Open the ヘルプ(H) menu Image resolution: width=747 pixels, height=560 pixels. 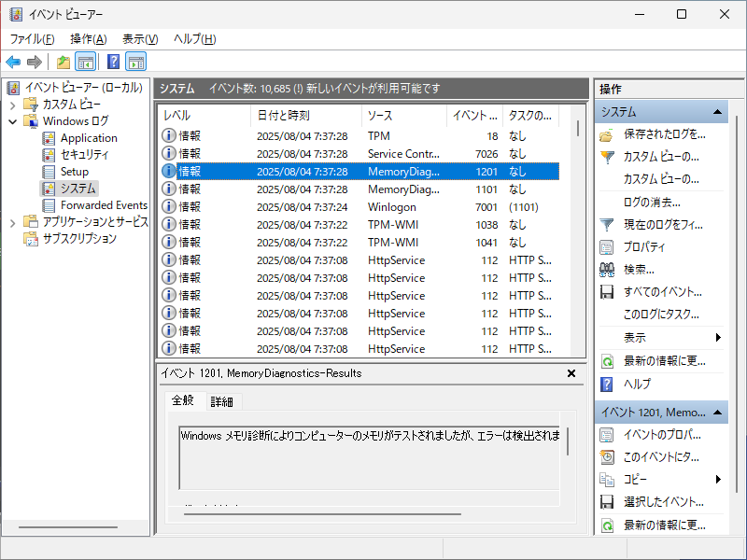[x=195, y=39]
